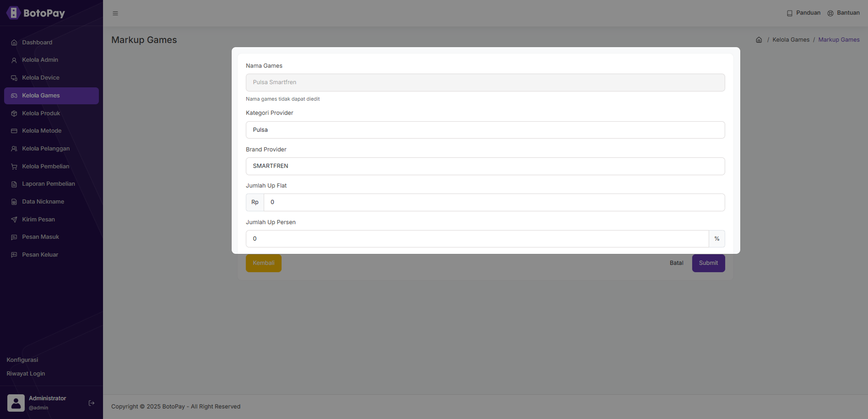Click the Kelola Metode card icon
The height and width of the screenshot is (419, 868).
click(14, 131)
